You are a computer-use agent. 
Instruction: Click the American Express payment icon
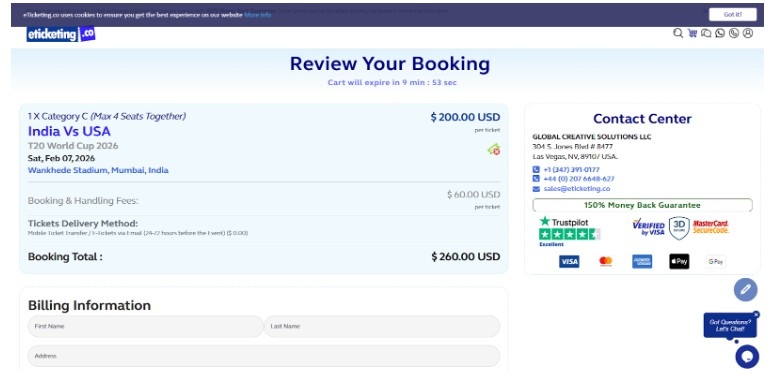coord(642,261)
